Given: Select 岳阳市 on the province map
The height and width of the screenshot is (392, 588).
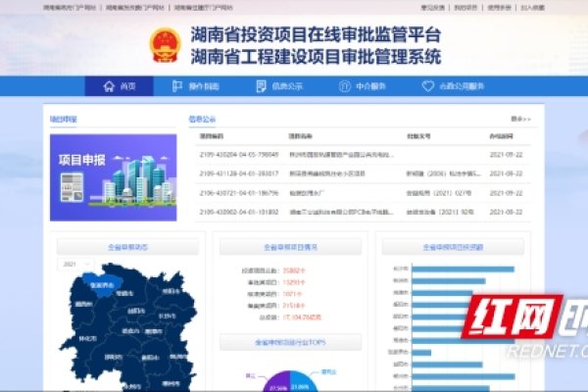Looking at the screenshot, I should coord(171,291).
